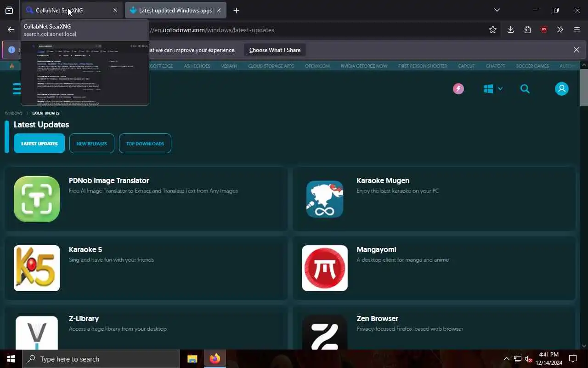This screenshot has height=368, width=588.
Task: Open the Z-Library title link
Action: coord(84,319)
